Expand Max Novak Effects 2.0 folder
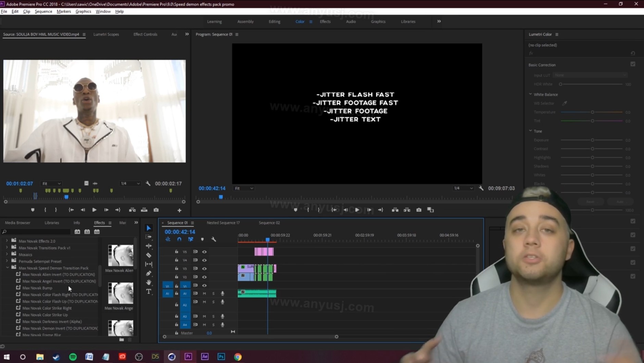The image size is (644, 363). click(x=7, y=241)
